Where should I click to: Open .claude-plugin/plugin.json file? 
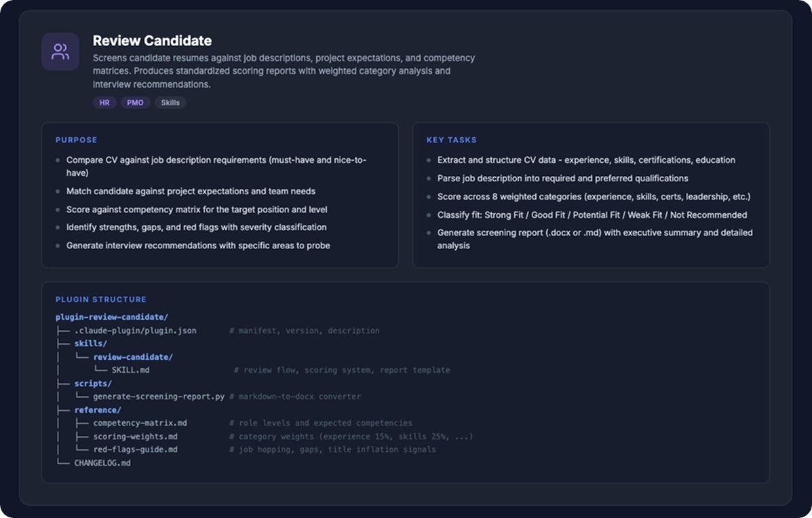pos(135,331)
